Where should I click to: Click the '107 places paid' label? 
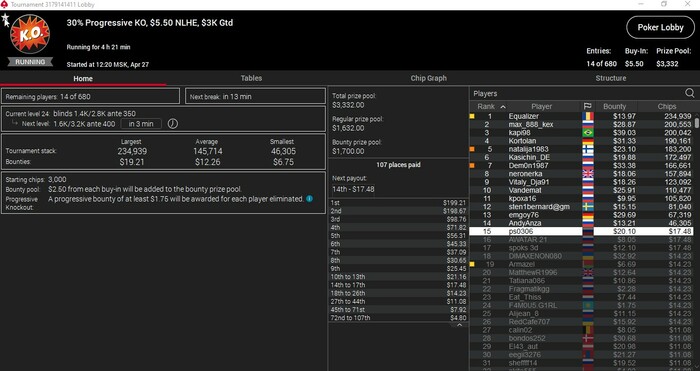[398, 165]
